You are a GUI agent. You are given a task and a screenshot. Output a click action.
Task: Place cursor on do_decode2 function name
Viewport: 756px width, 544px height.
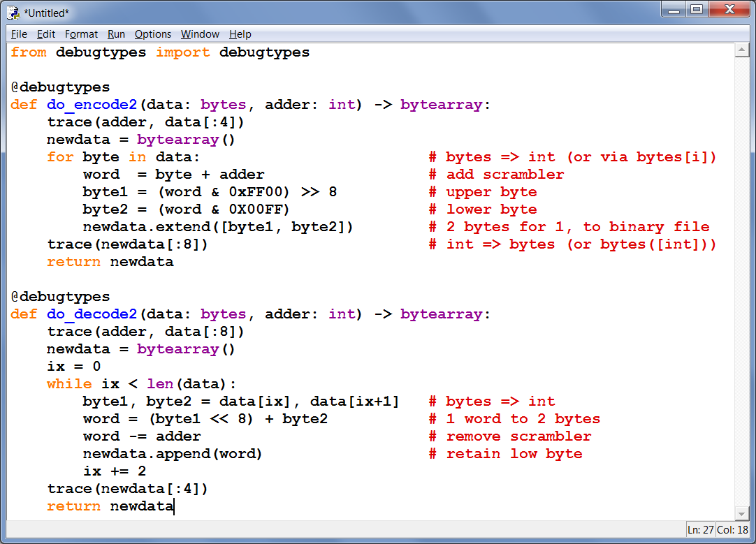92,314
